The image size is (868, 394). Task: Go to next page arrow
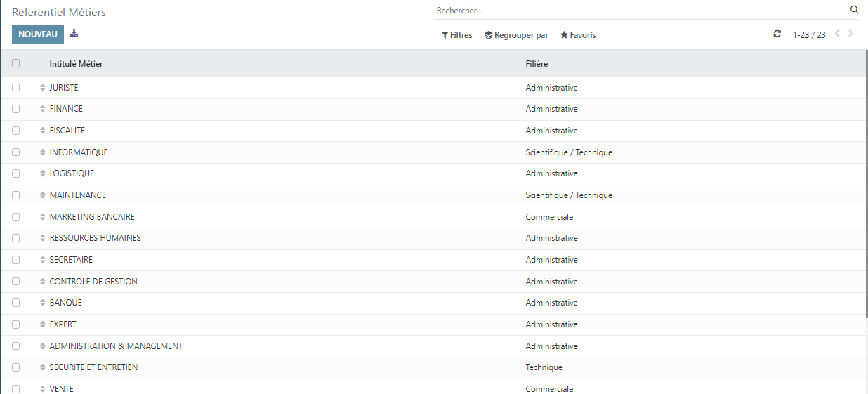pyautogui.click(x=851, y=34)
